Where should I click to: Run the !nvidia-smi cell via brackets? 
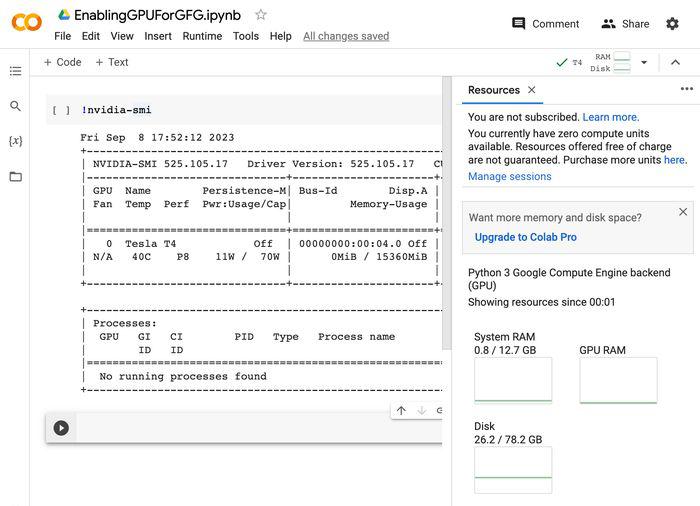pos(61,110)
